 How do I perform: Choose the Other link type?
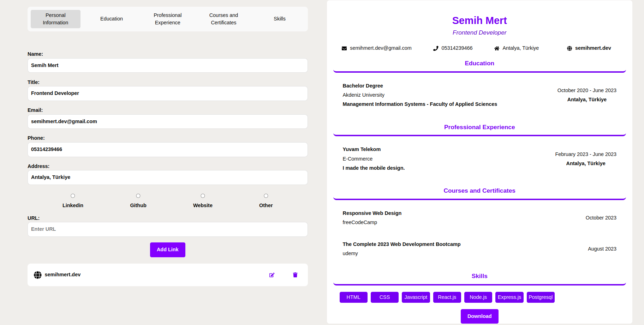pyautogui.click(x=266, y=195)
